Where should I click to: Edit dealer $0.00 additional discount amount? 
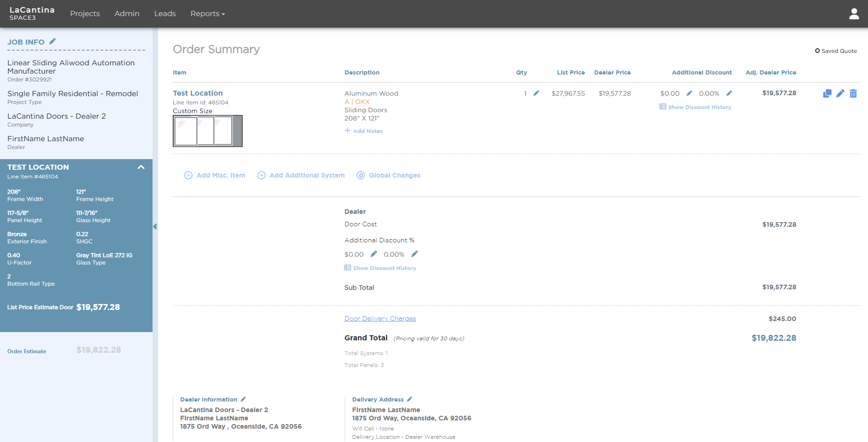374,254
